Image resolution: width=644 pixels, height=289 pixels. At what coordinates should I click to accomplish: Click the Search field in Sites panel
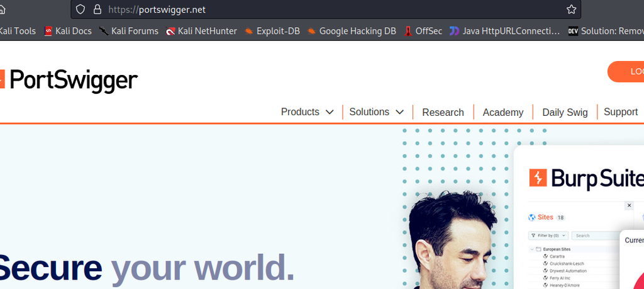596,235
